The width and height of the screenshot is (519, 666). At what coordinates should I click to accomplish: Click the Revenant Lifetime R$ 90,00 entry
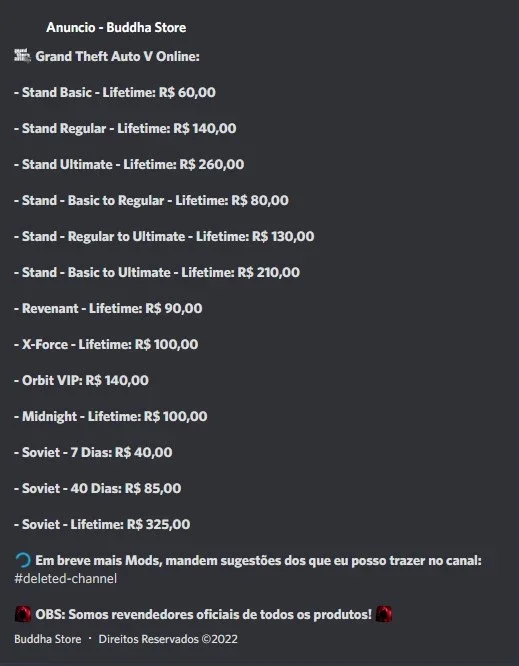coord(108,308)
